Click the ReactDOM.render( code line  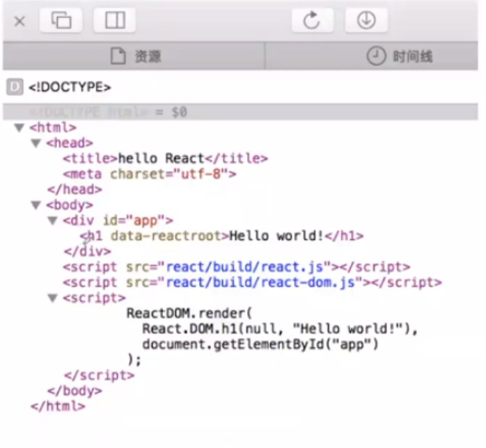[189, 313]
